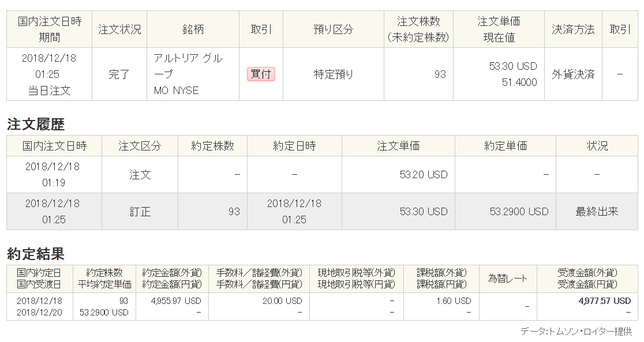
Task: Click the 特定預り account type cell
Action: point(333,74)
